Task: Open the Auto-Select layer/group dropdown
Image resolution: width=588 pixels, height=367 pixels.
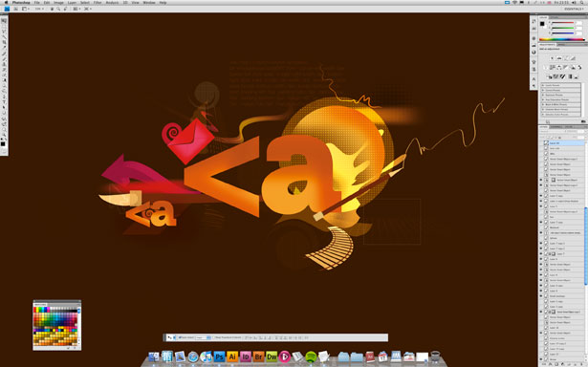Action: click(x=203, y=337)
